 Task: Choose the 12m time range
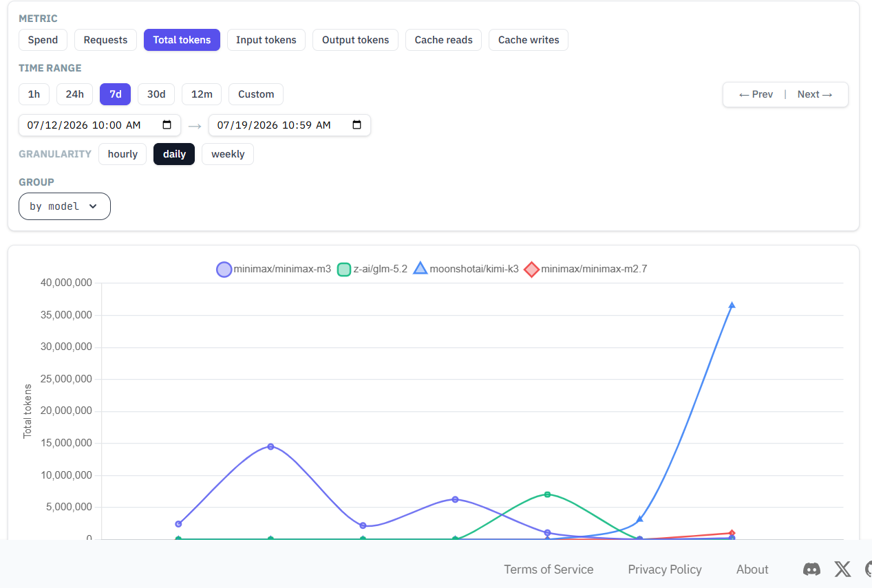pos(202,94)
